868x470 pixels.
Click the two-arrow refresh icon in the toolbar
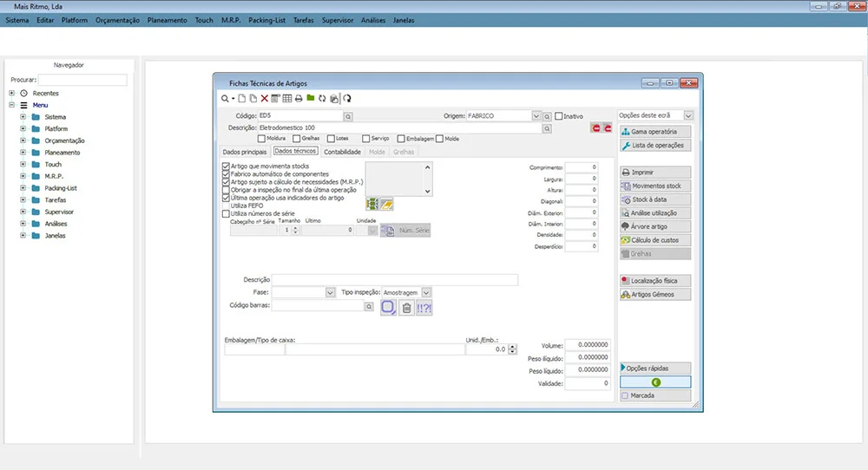(x=322, y=99)
